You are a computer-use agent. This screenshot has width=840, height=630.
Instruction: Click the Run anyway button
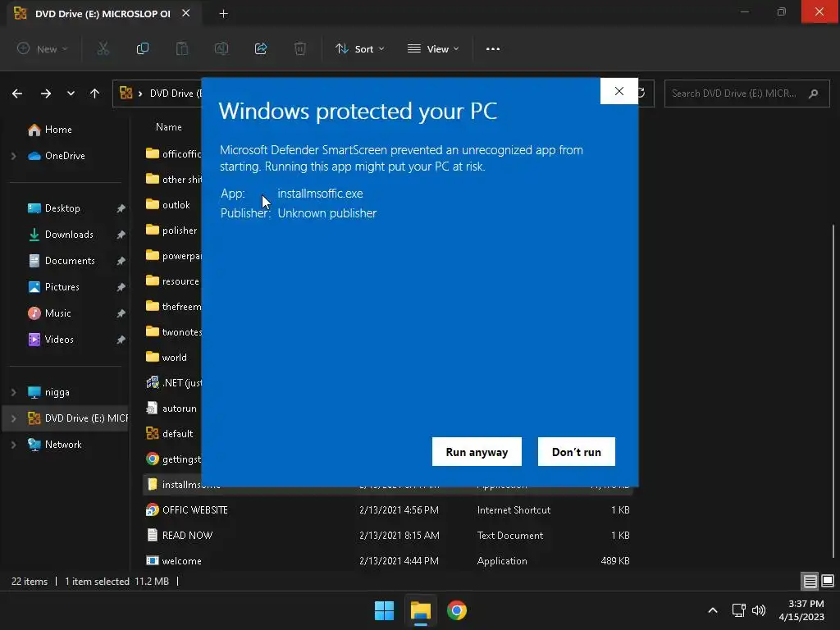[477, 452]
